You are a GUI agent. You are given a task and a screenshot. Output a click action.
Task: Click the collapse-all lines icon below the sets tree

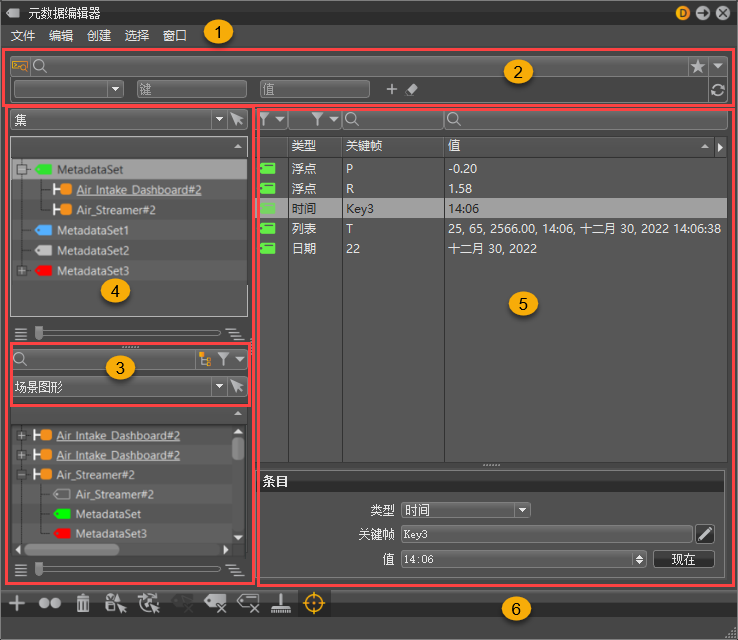(x=21, y=334)
